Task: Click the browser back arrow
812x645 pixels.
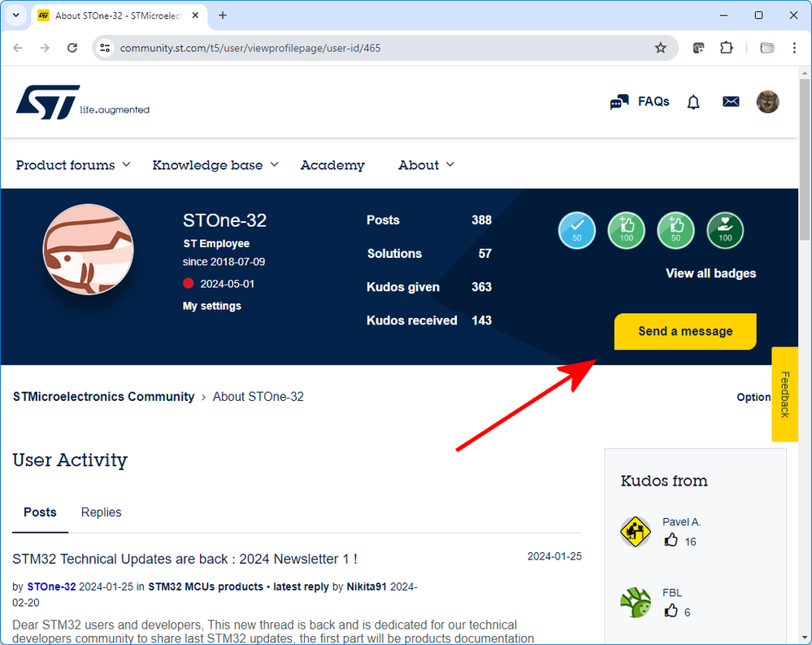Action: point(18,48)
